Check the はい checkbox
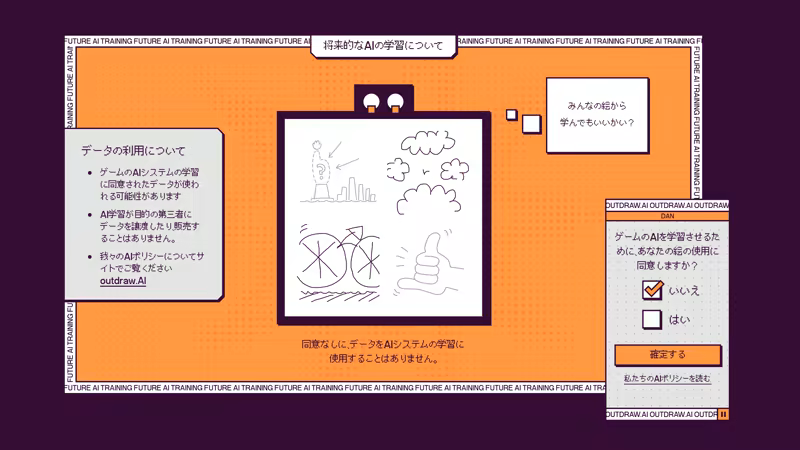The height and width of the screenshot is (450, 800). [x=653, y=320]
